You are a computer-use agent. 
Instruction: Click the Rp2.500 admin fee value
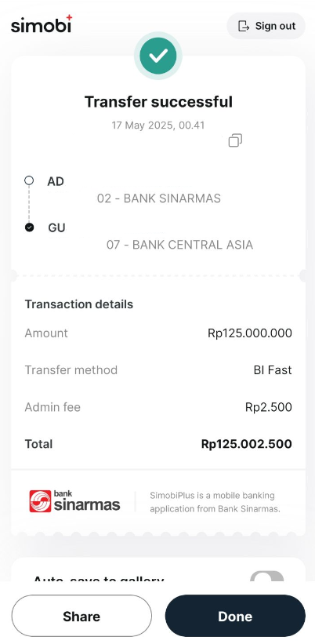(x=269, y=407)
